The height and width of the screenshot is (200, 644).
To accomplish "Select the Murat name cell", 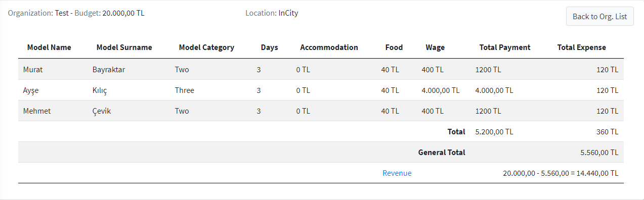I will pos(33,70).
